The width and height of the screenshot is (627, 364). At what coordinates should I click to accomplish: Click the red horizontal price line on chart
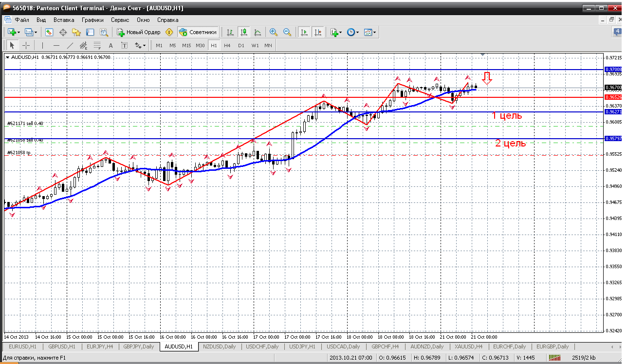tap(243, 97)
